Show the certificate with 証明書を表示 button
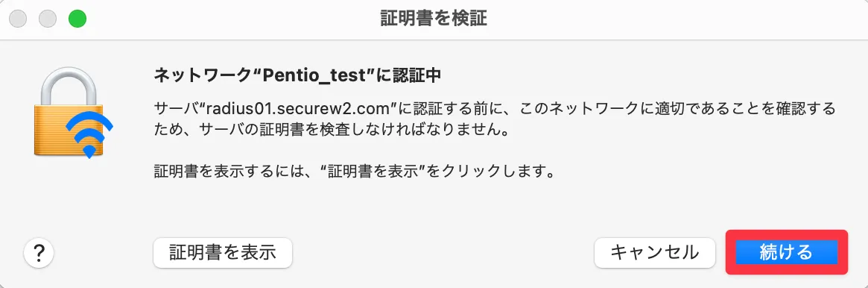868x288 pixels. pyautogui.click(x=223, y=252)
